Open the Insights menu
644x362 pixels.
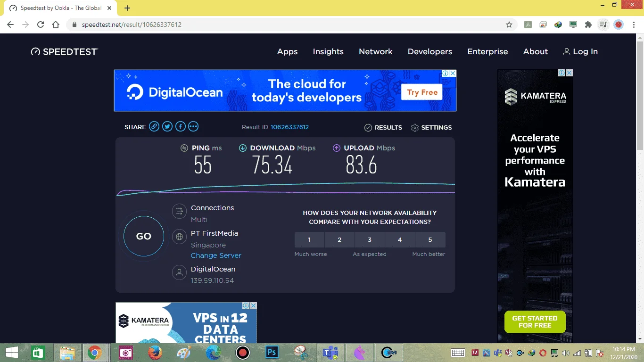pos(328,52)
